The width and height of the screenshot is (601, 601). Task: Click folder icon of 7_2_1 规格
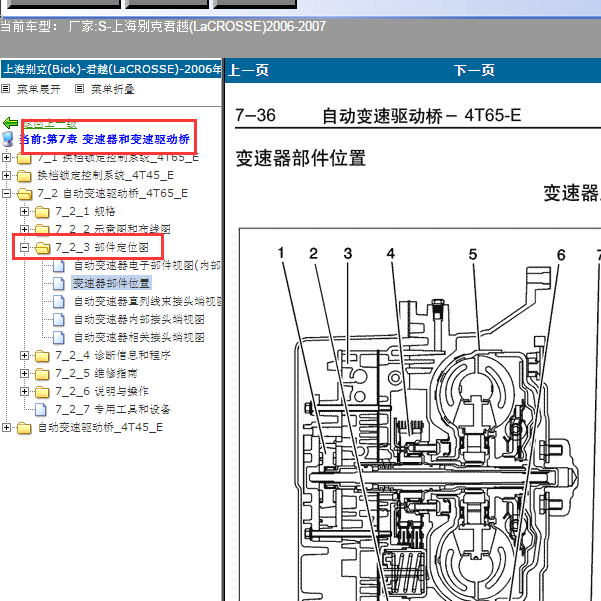42,212
